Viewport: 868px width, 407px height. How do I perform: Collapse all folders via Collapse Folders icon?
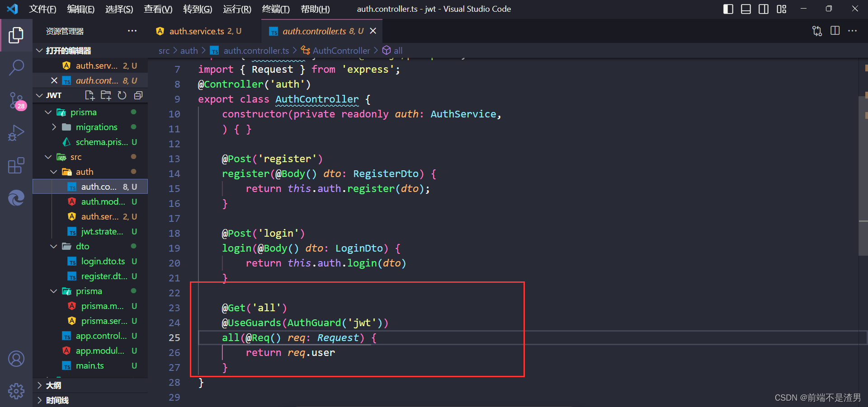[138, 95]
